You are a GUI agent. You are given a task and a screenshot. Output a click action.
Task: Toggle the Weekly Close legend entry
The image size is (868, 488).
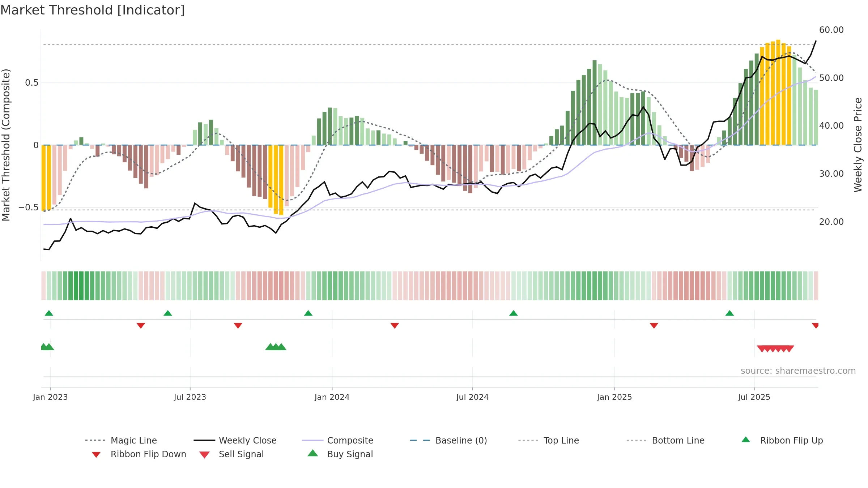[x=235, y=440]
